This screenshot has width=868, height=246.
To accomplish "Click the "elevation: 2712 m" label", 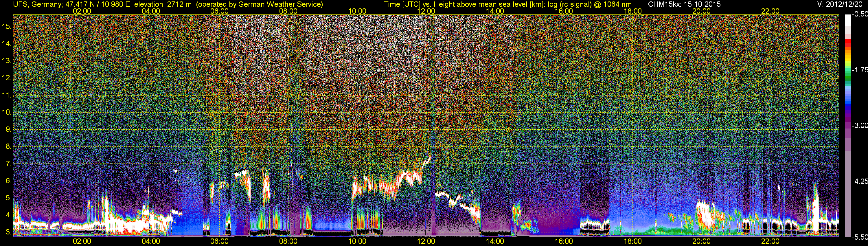I will point(163,4).
